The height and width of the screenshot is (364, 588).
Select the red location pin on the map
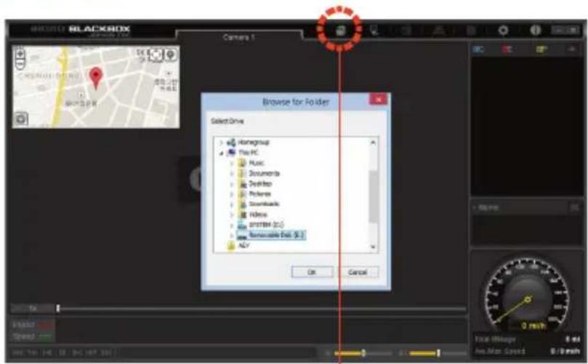tap(96, 78)
